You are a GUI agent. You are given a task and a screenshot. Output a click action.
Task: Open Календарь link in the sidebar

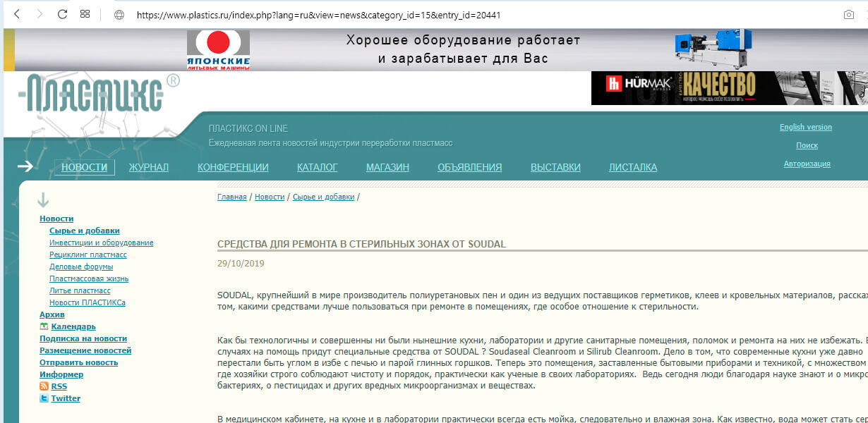tap(73, 326)
